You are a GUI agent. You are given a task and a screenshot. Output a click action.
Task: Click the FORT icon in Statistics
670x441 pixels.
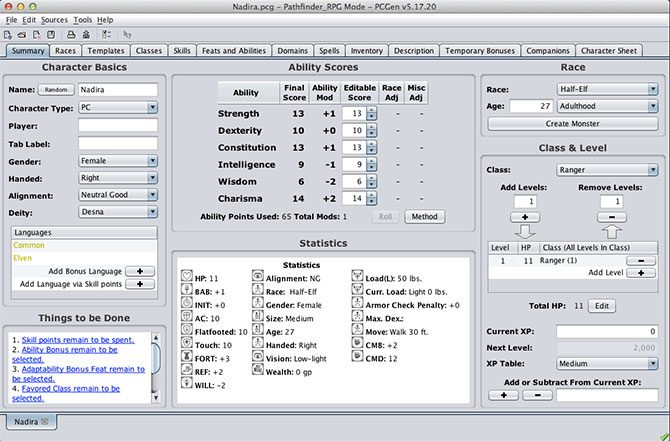[187, 356]
